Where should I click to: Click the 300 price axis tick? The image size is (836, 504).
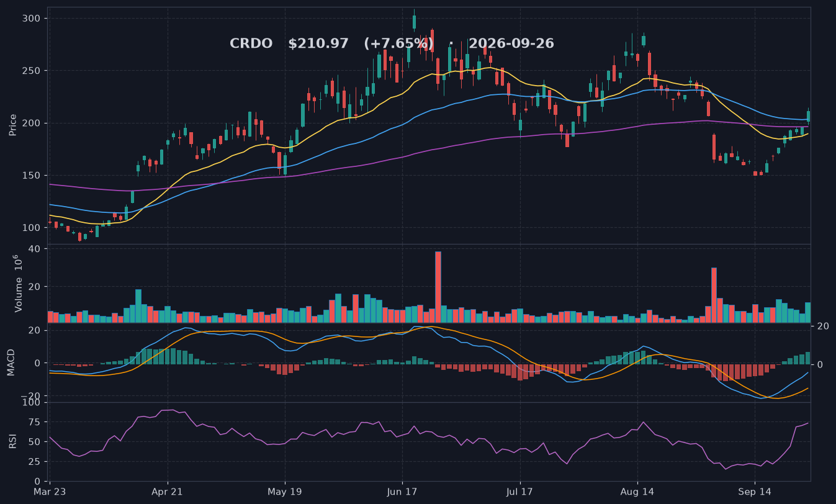(x=32, y=19)
